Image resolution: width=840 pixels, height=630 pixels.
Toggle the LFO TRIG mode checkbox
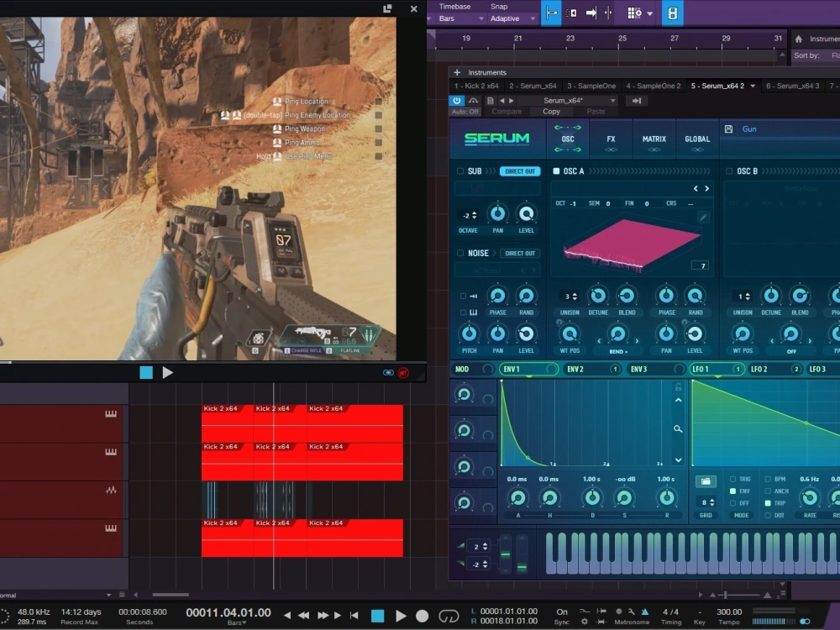pos(732,479)
